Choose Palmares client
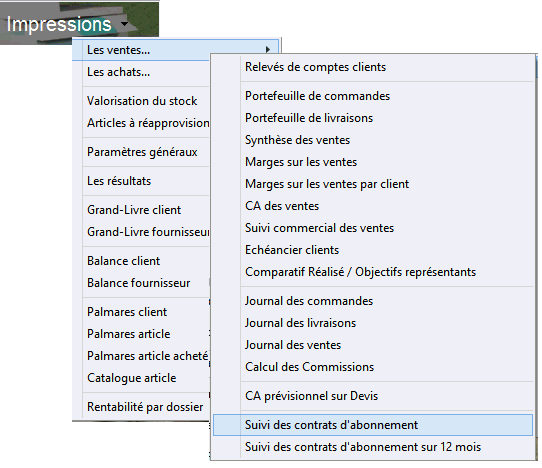The width and height of the screenshot is (542, 468). click(x=127, y=312)
